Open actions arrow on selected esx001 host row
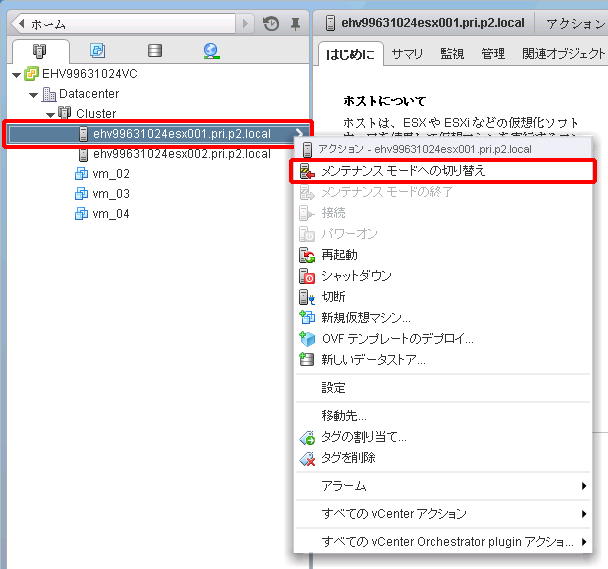 tap(299, 133)
